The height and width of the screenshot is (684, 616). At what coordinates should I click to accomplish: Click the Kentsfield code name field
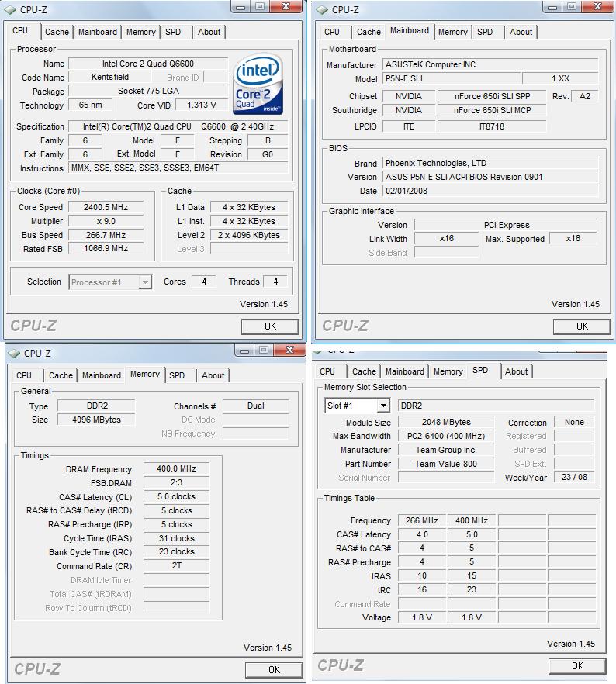click(x=110, y=78)
